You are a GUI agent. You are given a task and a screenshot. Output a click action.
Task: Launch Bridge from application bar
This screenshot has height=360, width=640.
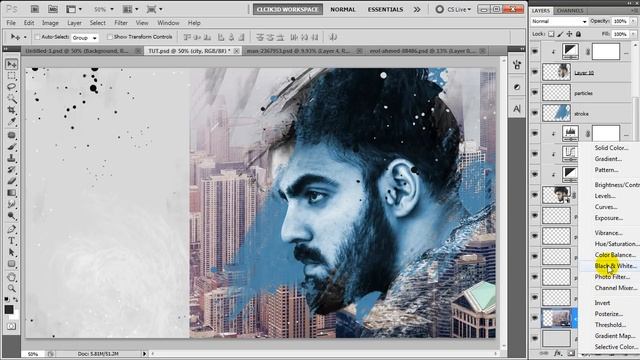[35, 9]
